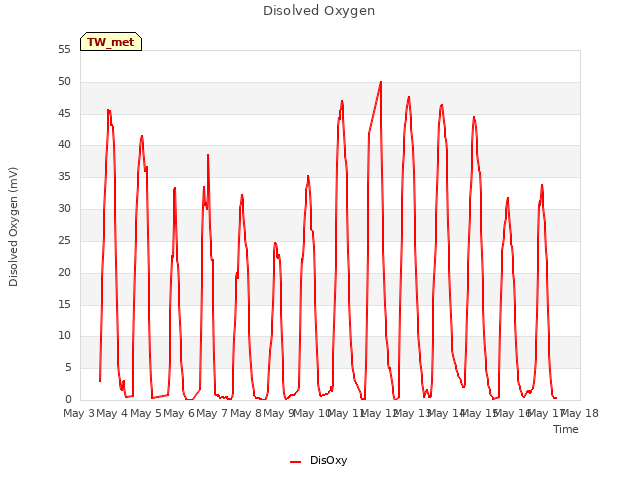
Task: Select the DisOxy legend label
Action: (329, 460)
